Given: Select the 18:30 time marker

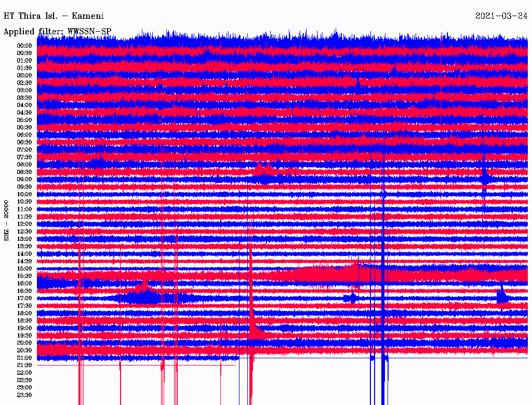Looking at the screenshot, I should tap(24, 321).
